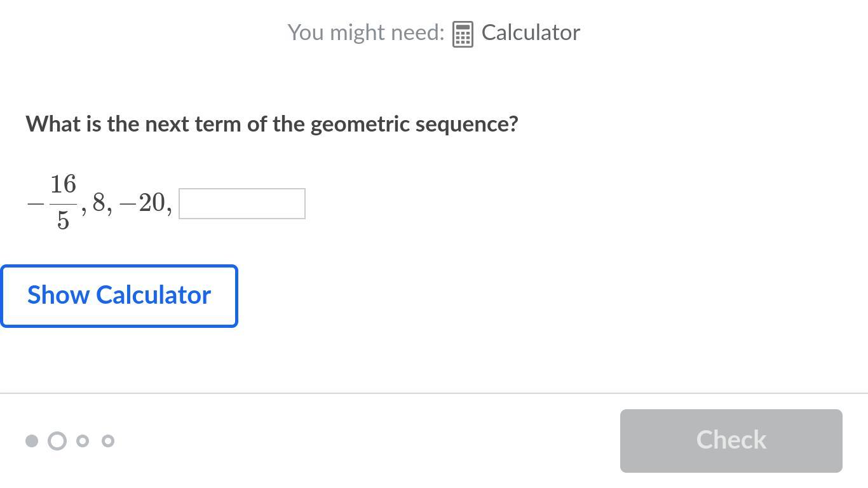Click the denominator 5
868x488 pixels.
point(63,220)
